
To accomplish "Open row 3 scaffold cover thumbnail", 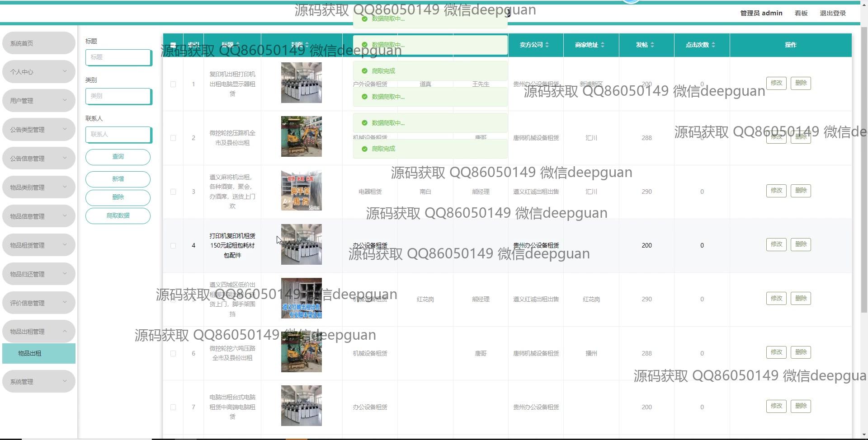I will tap(302, 190).
